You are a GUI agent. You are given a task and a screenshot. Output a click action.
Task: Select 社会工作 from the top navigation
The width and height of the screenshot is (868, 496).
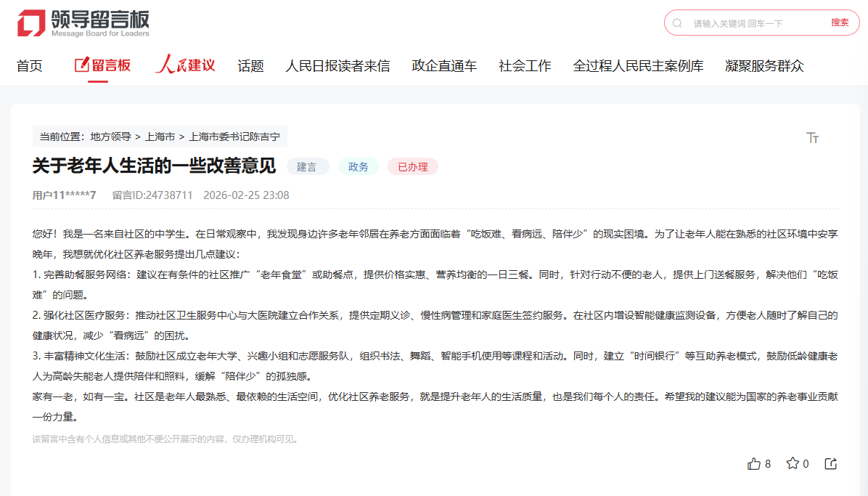524,65
